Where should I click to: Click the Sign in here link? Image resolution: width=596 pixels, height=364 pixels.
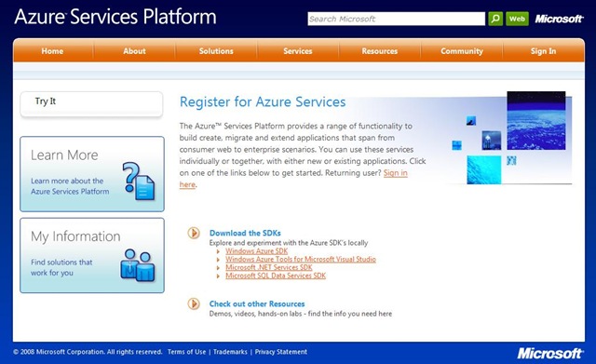click(395, 173)
